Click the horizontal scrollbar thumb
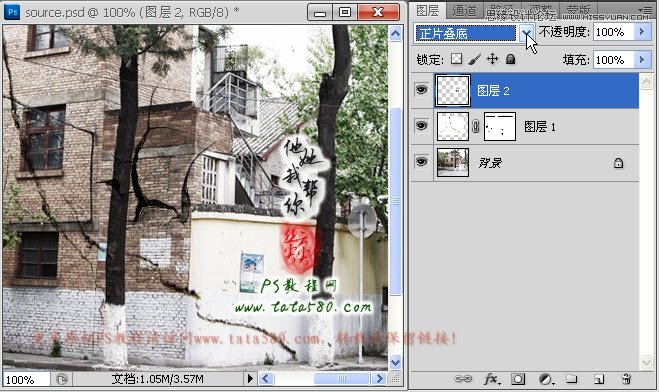659x392 pixels. 342,379
